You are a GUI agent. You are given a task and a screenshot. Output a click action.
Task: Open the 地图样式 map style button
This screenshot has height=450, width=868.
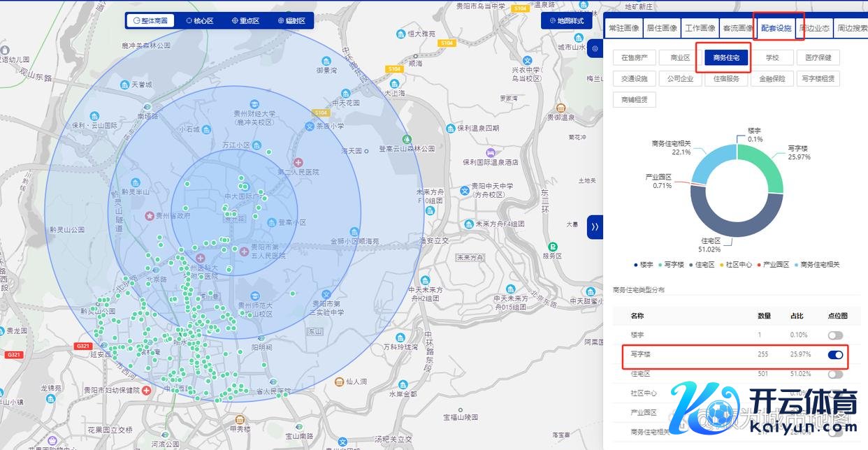pos(566,21)
